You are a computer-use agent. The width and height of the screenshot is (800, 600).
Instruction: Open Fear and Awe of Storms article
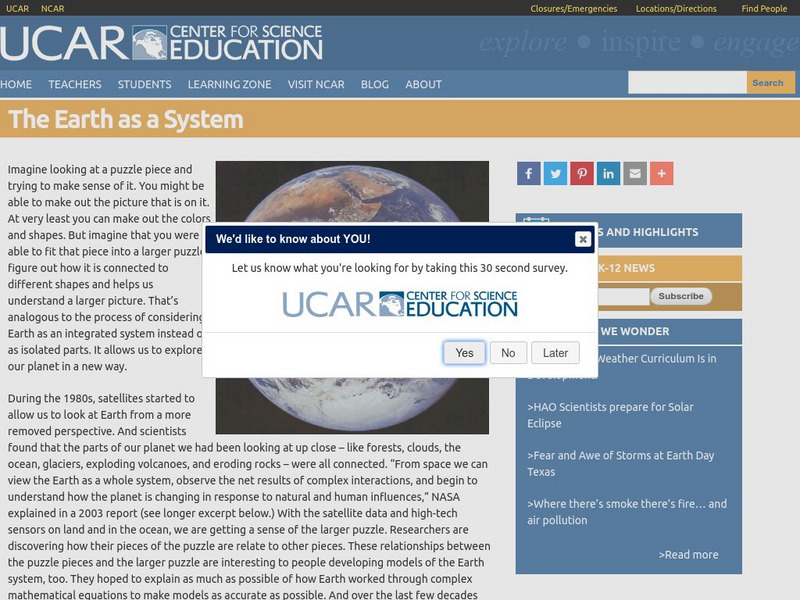click(x=620, y=463)
